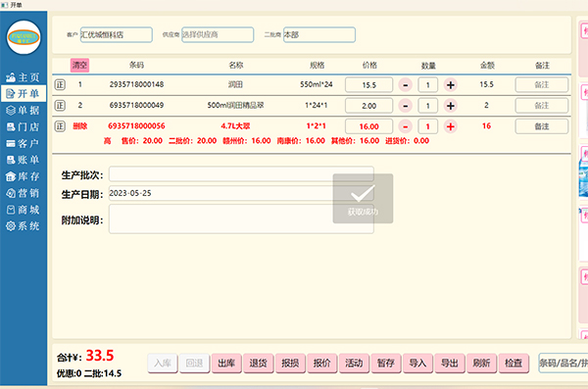Screen dimensions: 588x389
Task: Open the 客户 sidebar section
Action: pos(24,143)
